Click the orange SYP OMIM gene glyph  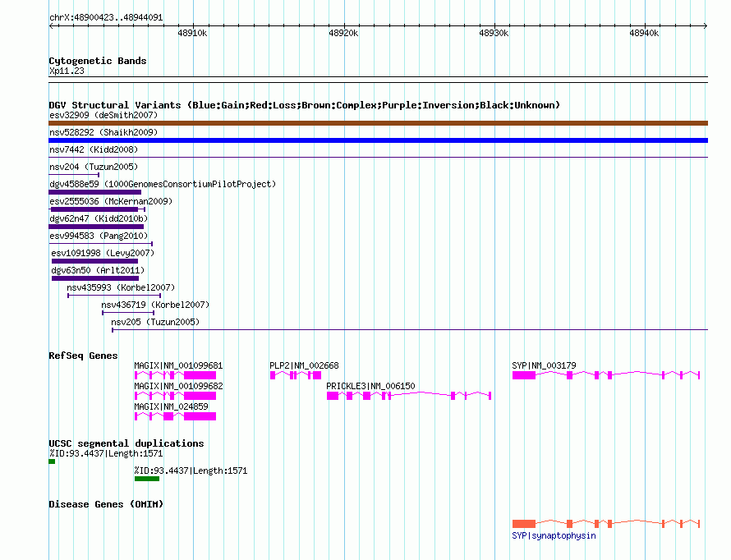click(x=606, y=524)
